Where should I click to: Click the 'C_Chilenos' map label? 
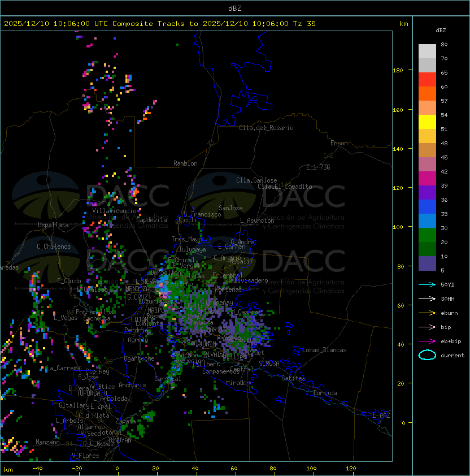54,246
